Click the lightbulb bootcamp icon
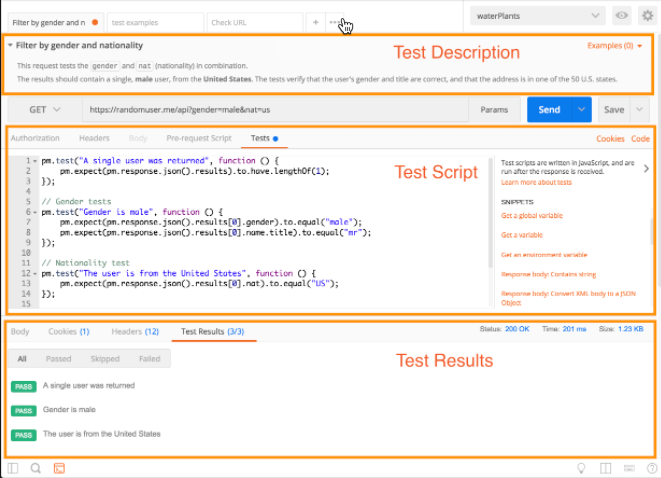Image resolution: width=661 pixels, height=478 pixels. (581, 468)
